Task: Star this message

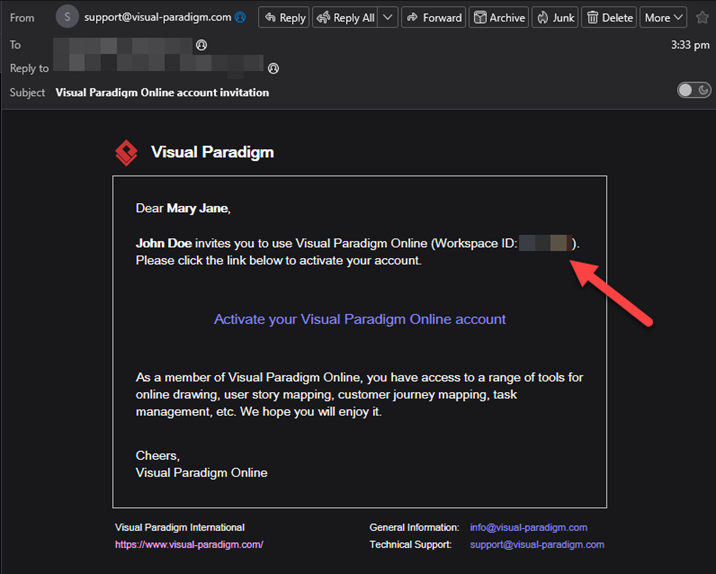Action: click(x=702, y=17)
